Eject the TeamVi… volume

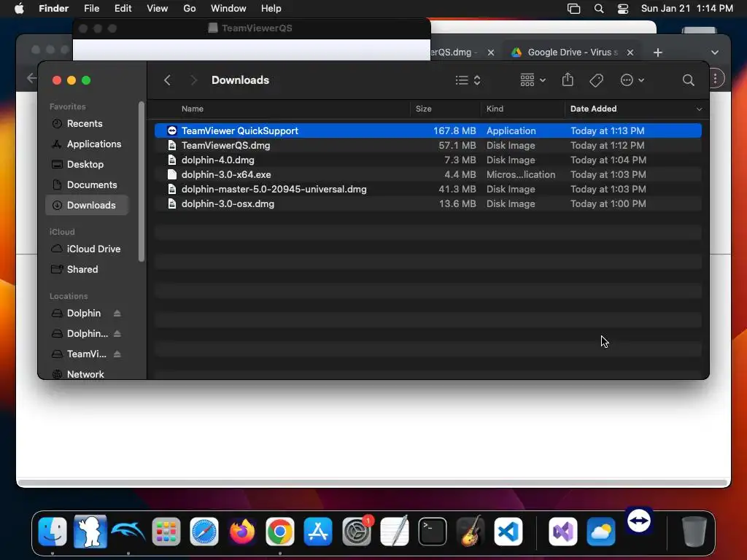point(117,354)
